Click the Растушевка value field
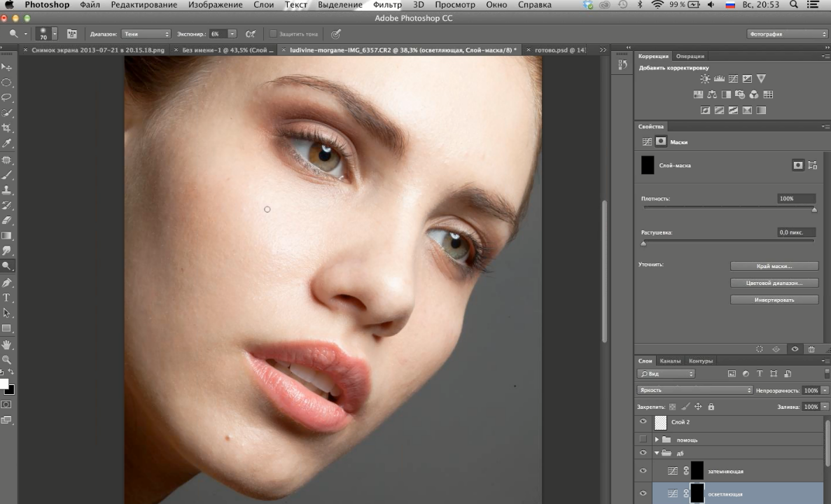831x504 pixels. (x=796, y=232)
